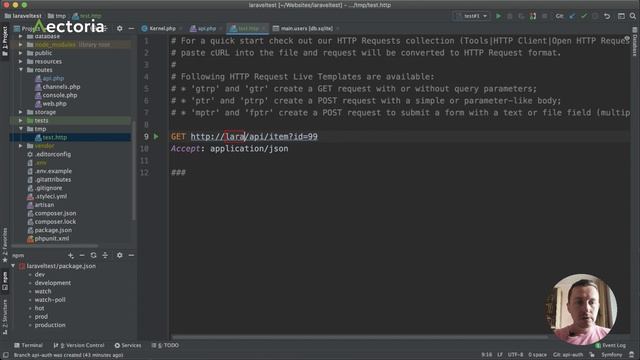Toggle the 1: Project side tab

click(5, 41)
